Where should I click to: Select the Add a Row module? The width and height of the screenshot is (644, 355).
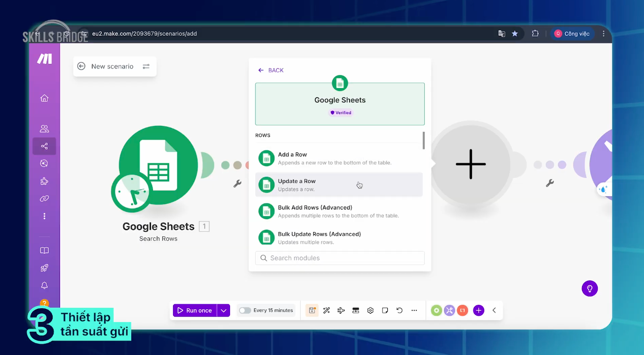(x=339, y=158)
